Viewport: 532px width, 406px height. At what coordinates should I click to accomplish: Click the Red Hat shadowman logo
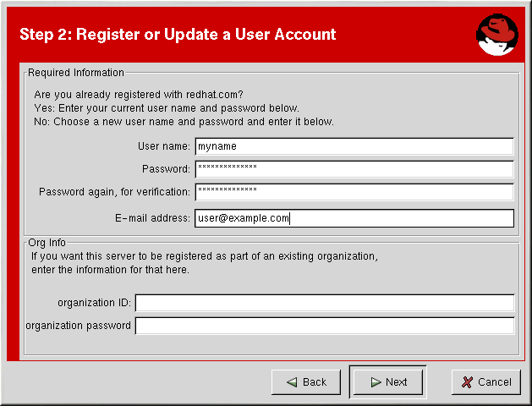tap(496, 36)
